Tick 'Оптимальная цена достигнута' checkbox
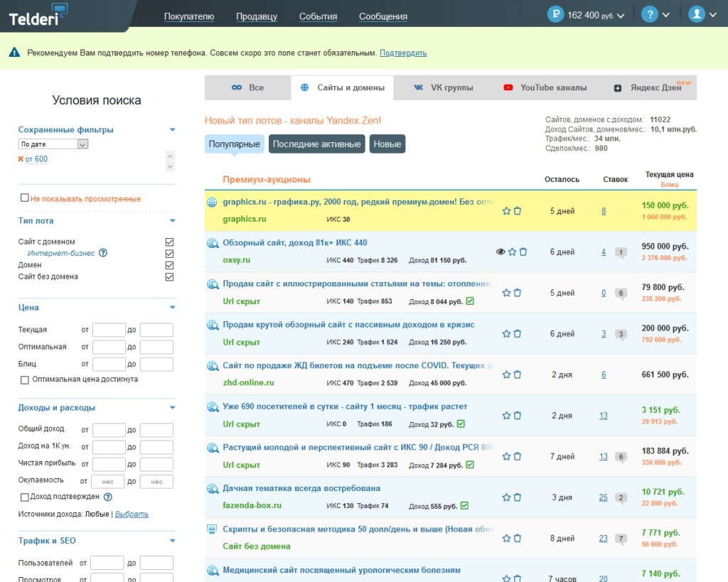Image resolution: width=728 pixels, height=582 pixels. pyautogui.click(x=25, y=380)
